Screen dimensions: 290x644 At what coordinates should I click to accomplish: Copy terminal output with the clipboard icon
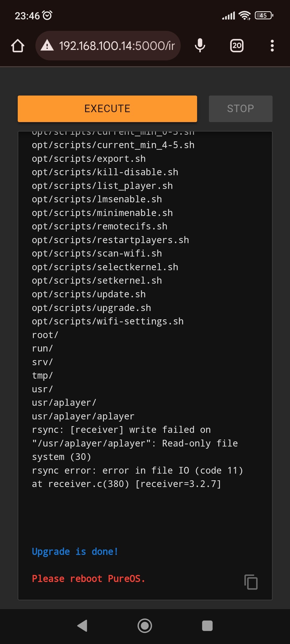tap(251, 582)
